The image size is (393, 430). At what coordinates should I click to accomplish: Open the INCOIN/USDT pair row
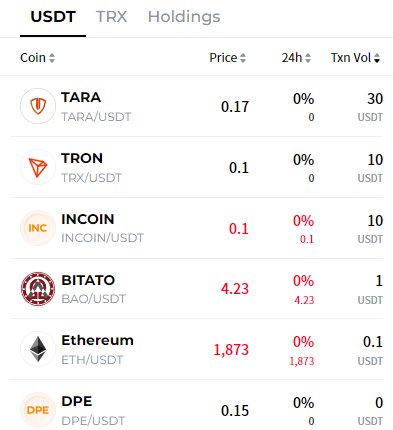click(197, 228)
